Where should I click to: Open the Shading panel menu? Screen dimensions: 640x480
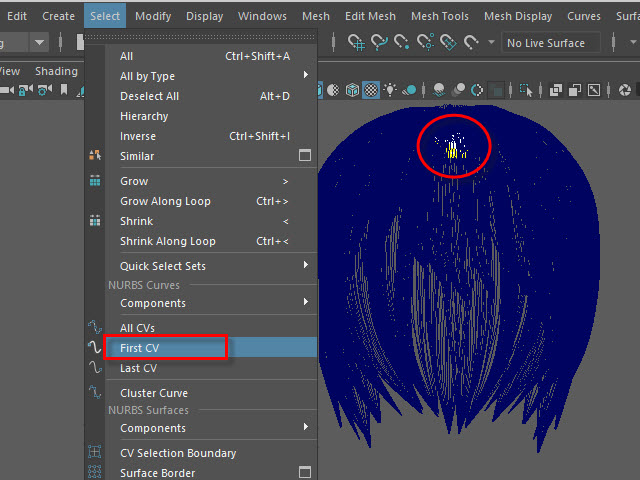tap(56, 72)
